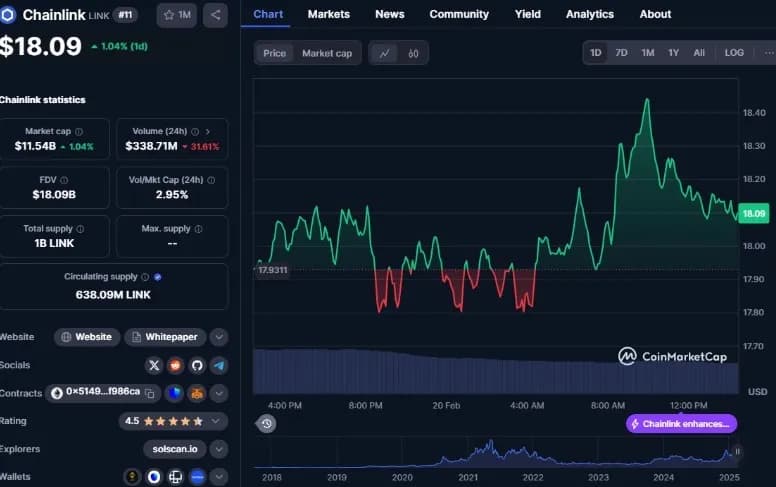Copy the contract address 0x5149...f986ca
776x487 pixels.
point(150,393)
